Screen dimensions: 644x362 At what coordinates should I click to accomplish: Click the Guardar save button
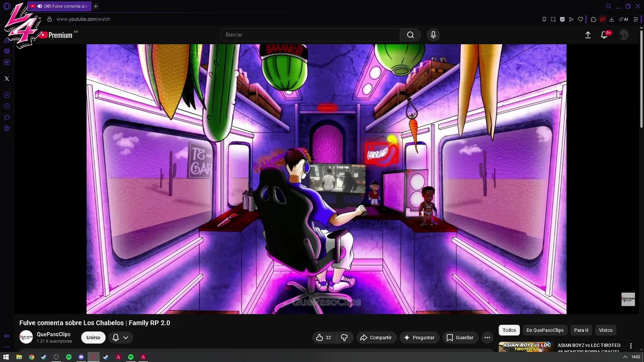click(460, 337)
